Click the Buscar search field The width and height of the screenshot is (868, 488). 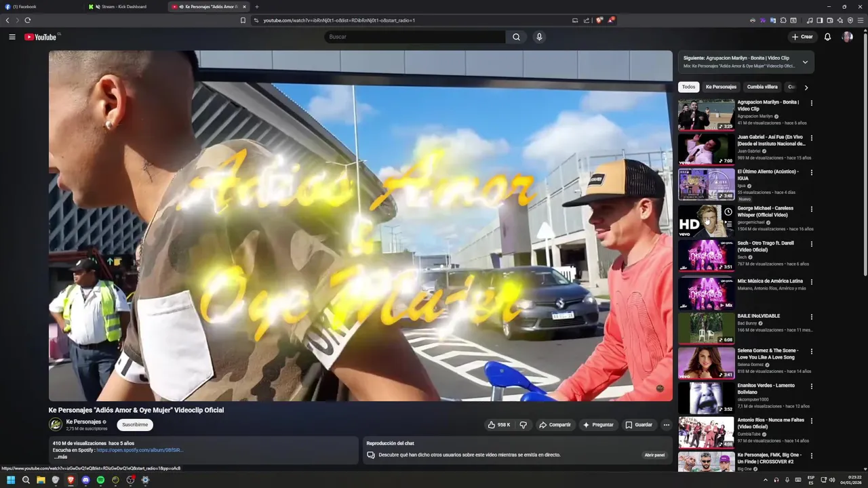414,37
